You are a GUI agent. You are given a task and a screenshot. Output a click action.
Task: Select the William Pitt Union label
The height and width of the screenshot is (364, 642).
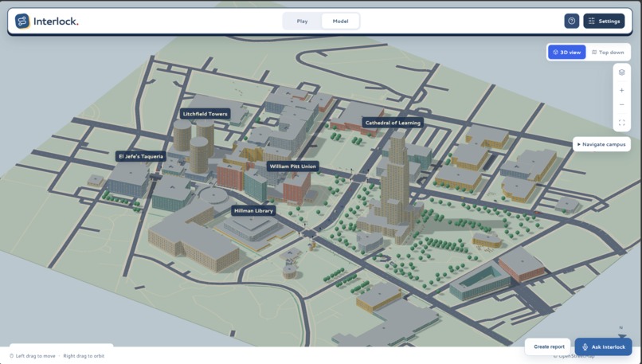293,166
